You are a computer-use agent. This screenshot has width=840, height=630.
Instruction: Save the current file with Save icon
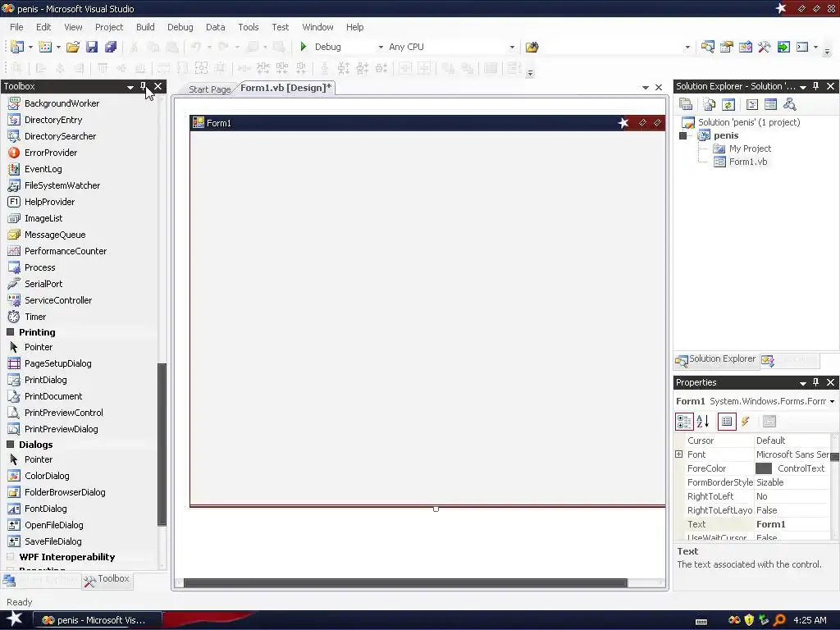tap(92, 47)
